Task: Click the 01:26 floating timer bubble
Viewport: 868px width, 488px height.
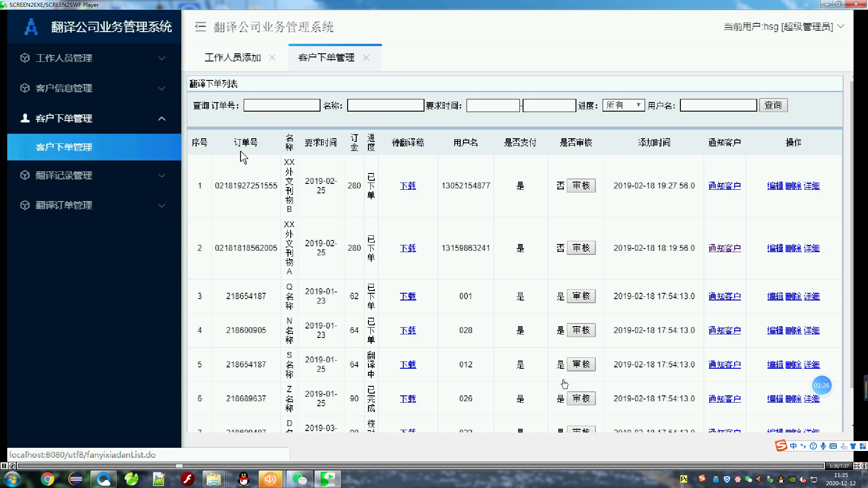Action: 821,385
